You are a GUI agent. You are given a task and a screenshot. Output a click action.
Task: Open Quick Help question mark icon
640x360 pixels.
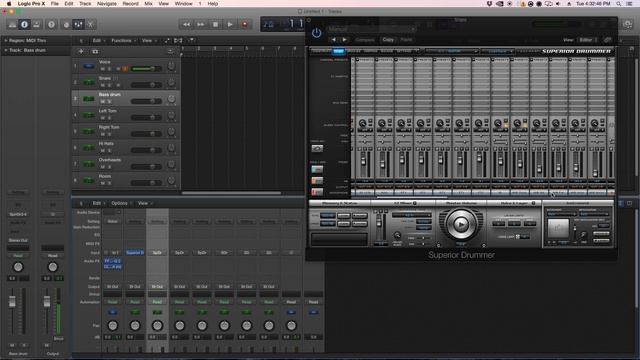51,24
